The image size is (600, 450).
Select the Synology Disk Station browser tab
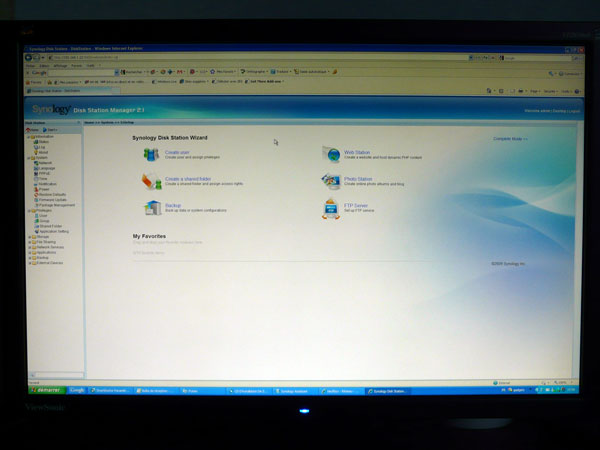tap(73, 91)
